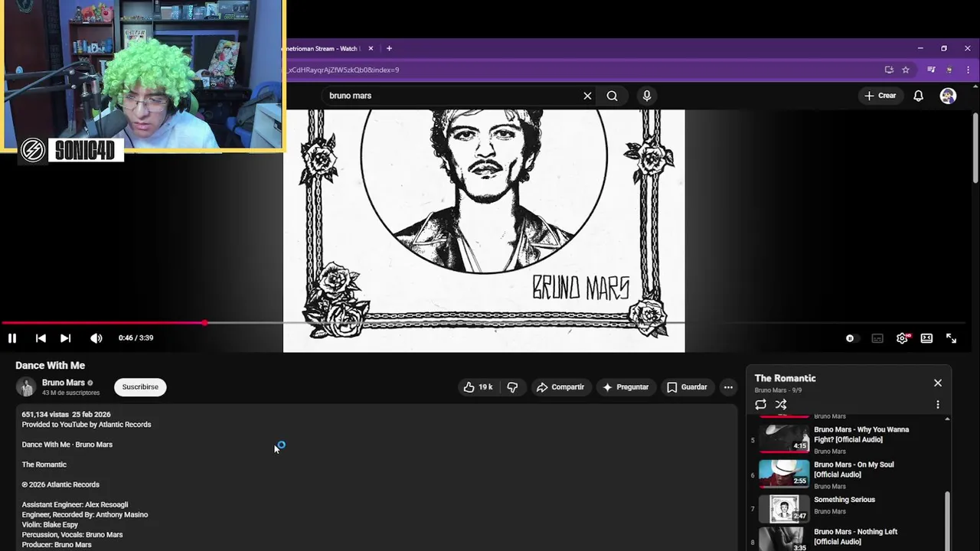Click 'Dance With Me' video title
The image size is (980, 551).
click(50, 366)
